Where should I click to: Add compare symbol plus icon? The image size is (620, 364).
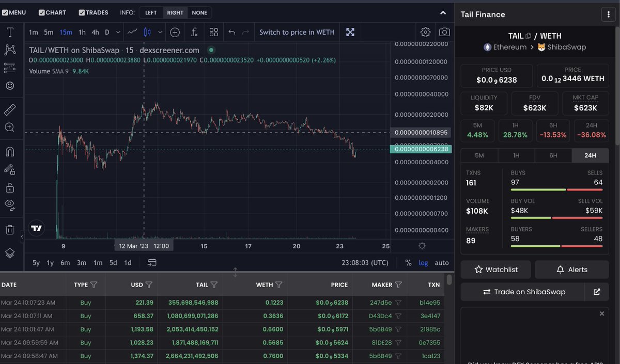[175, 32]
